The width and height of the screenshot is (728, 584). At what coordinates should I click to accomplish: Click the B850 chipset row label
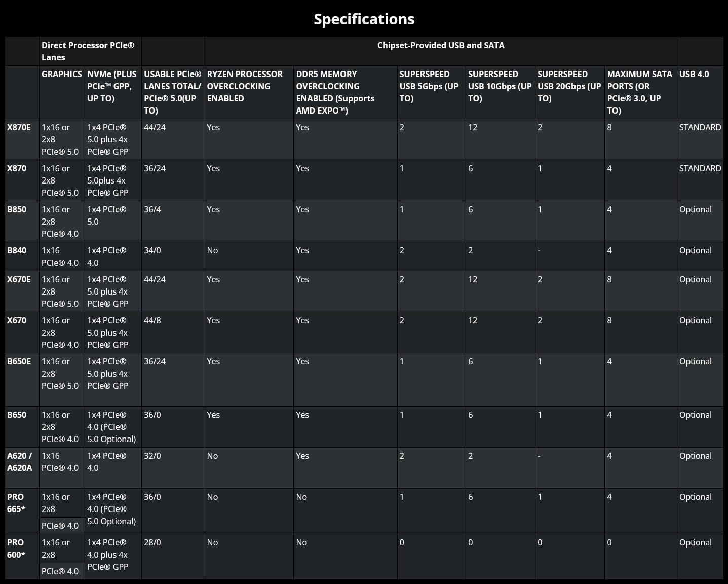tap(17, 209)
